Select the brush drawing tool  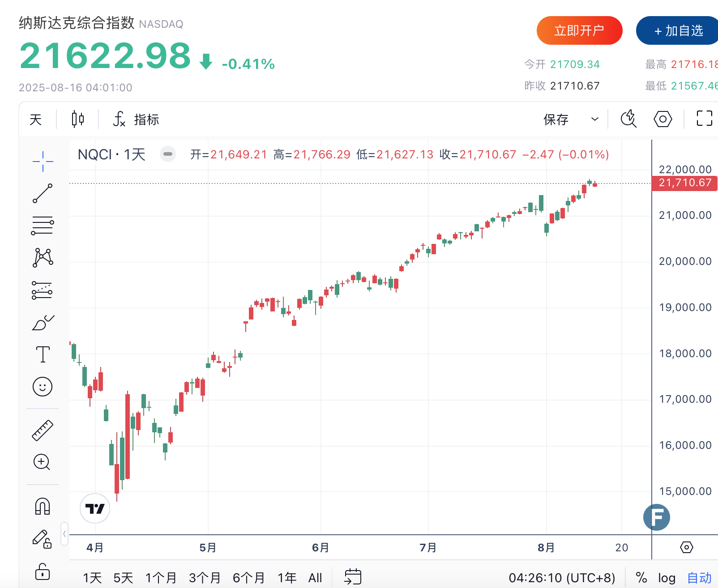pyautogui.click(x=43, y=322)
